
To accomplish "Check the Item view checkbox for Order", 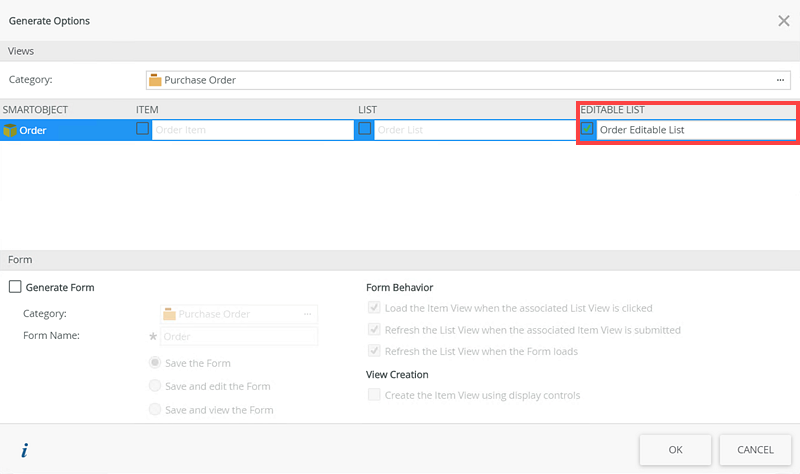I will (143, 129).
